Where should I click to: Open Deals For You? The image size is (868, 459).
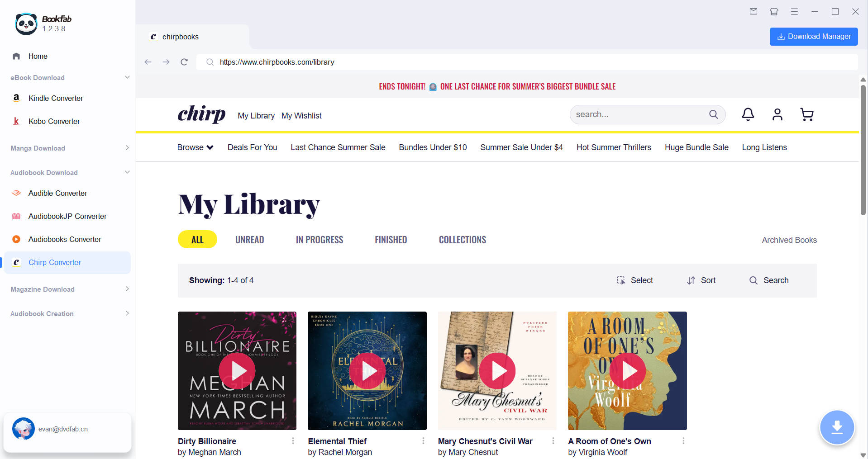(x=252, y=147)
